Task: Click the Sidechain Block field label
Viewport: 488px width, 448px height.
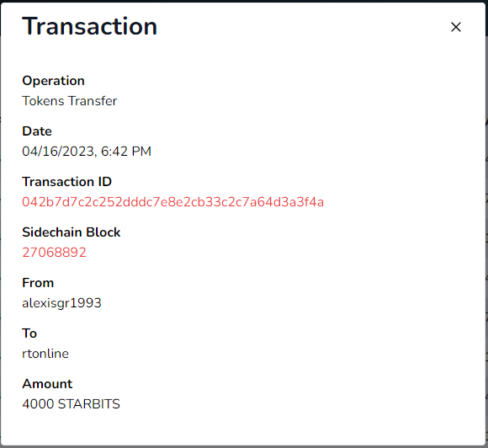Action: (x=71, y=232)
